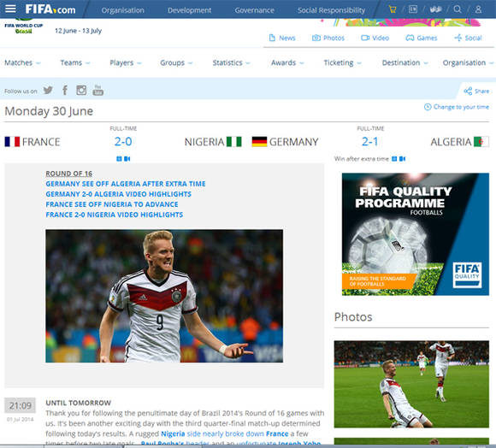Viewport: 496px width, 448px height.
Task: Open Organisation in top blue bar
Action: [123, 10]
